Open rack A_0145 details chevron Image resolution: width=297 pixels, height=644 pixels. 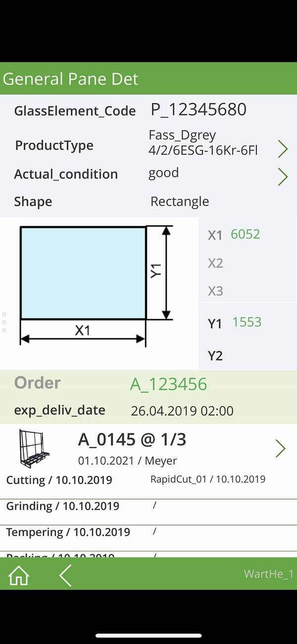point(280,449)
